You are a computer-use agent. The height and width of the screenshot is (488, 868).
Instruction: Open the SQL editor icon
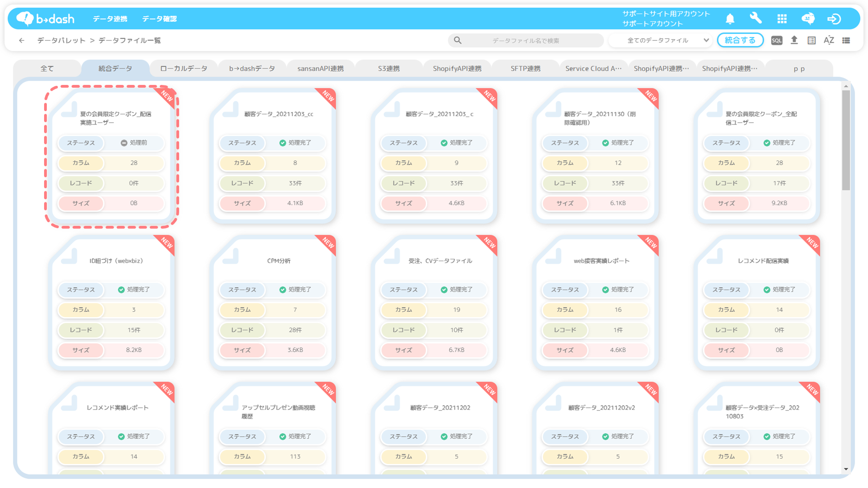777,40
